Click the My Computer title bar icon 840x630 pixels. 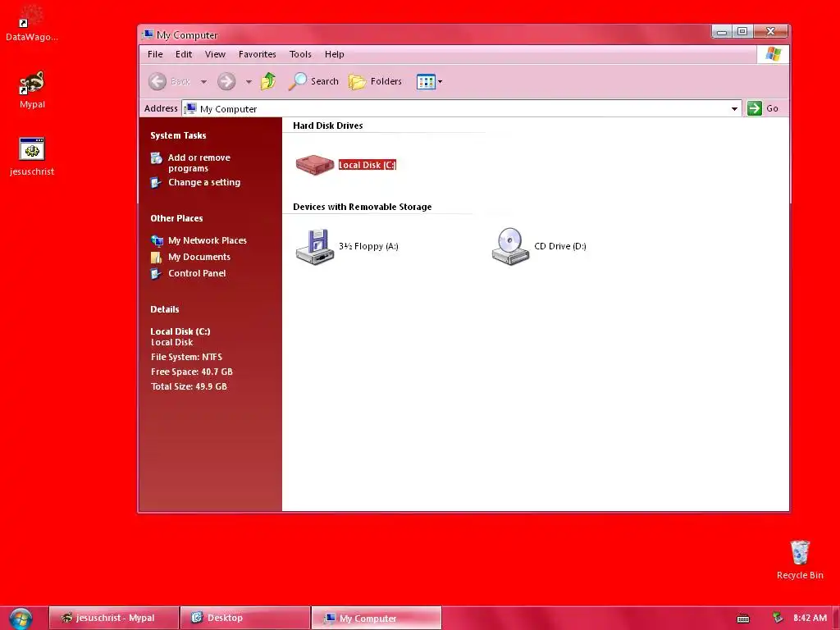tap(148, 34)
